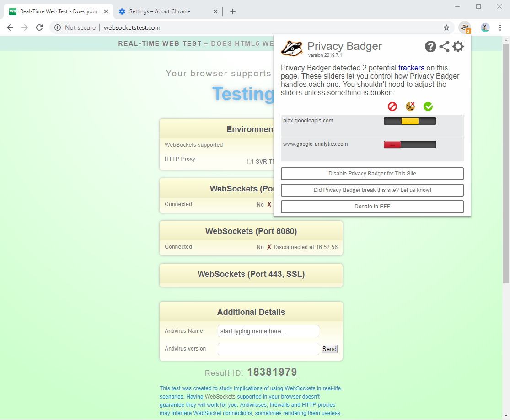
Task: Click Connected label in Port 8080 card
Action: tap(178, 247)
